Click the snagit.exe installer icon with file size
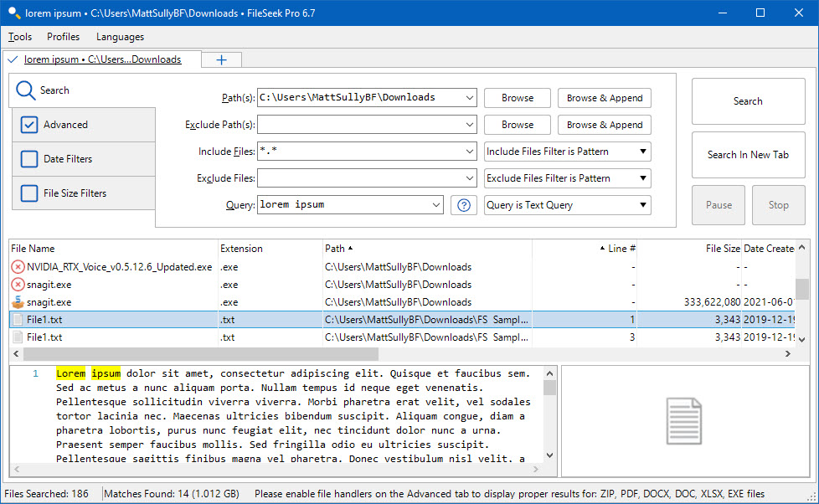This screenshot has width=819, height=504. coord(18,302)
